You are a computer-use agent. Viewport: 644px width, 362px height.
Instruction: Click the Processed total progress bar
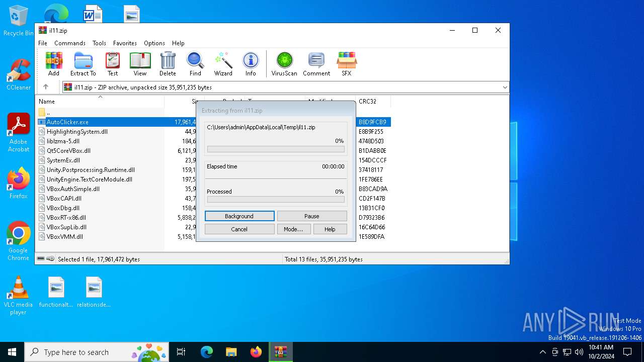pos(276,200)
